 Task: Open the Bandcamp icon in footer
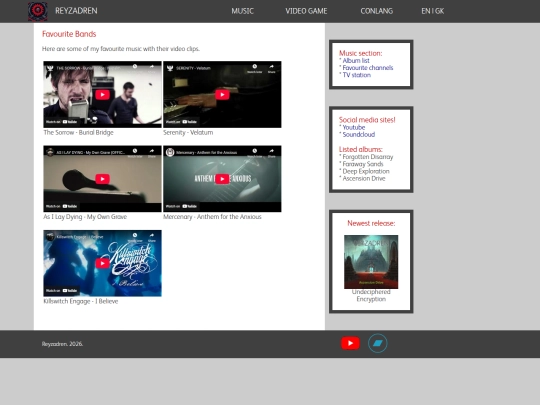[x=377, y=343]
